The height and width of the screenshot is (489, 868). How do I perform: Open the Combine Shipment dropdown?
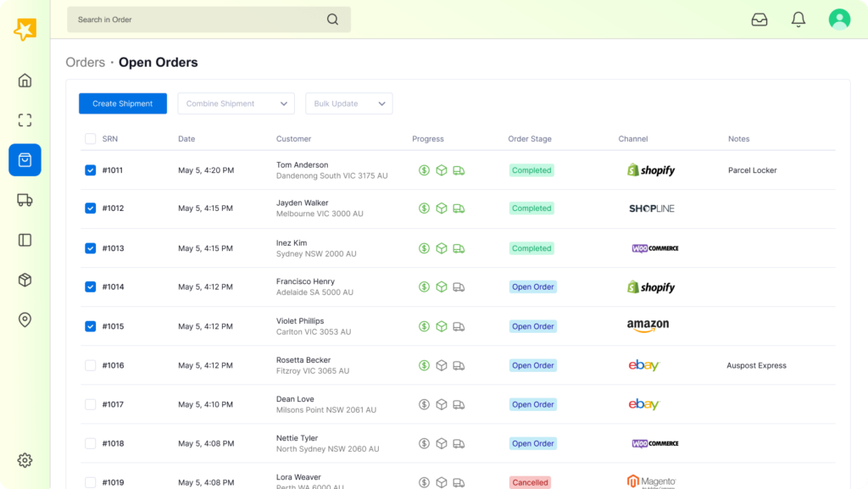(x=236, y=103)
